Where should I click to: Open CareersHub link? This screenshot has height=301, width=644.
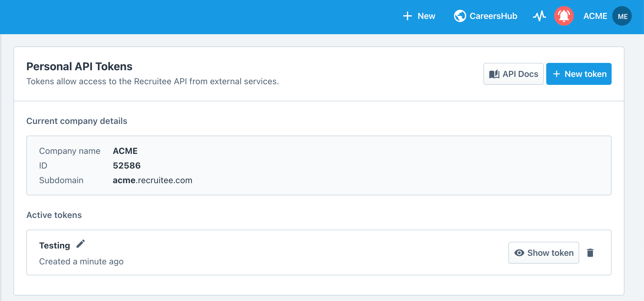click(485, 16)
